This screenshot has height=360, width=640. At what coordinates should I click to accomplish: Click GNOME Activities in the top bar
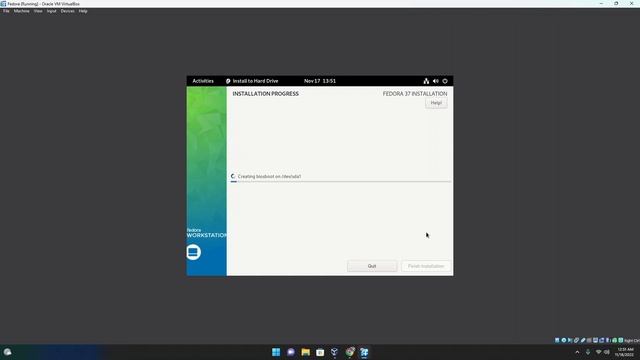coord(203,81)
